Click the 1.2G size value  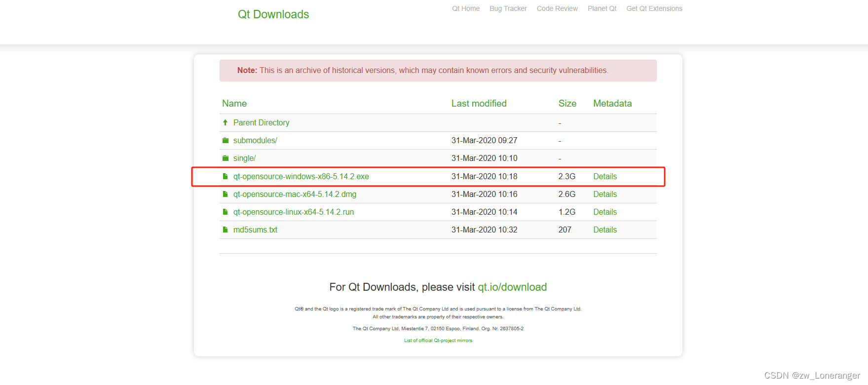[567, 212]
